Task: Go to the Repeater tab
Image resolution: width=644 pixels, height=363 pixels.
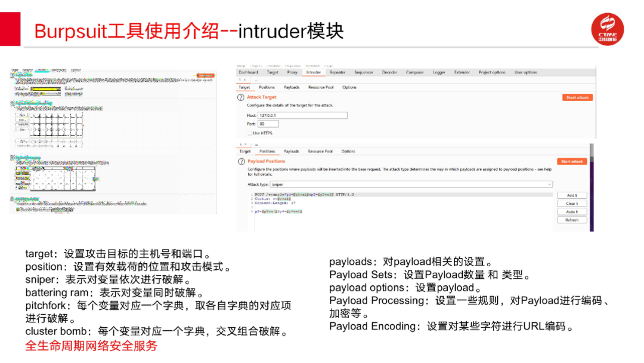Action: tap(338, 72)
